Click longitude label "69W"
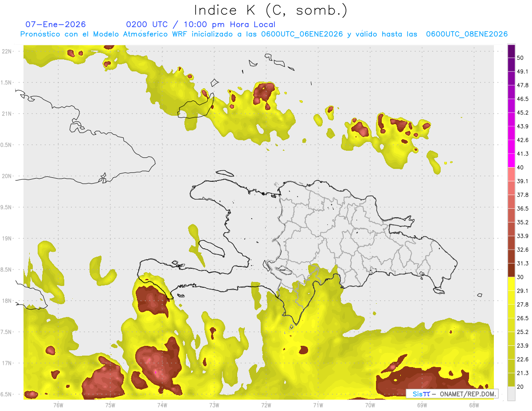532x411 pixels. point(422,405)
